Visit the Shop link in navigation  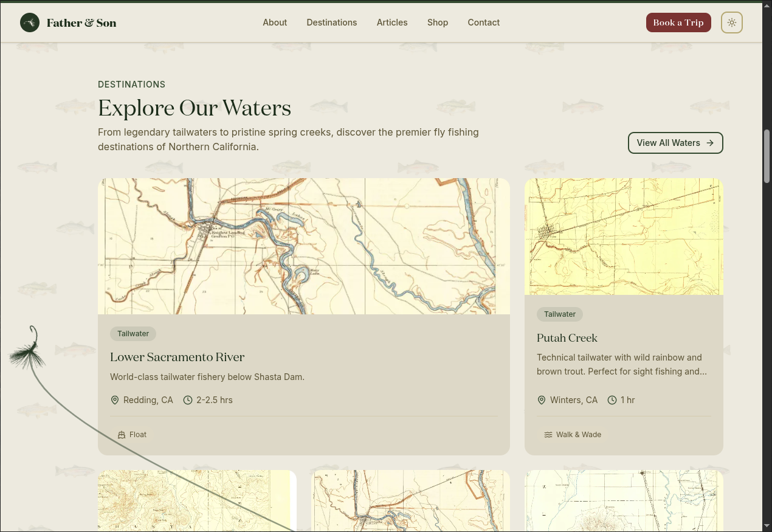coord(438,22)
